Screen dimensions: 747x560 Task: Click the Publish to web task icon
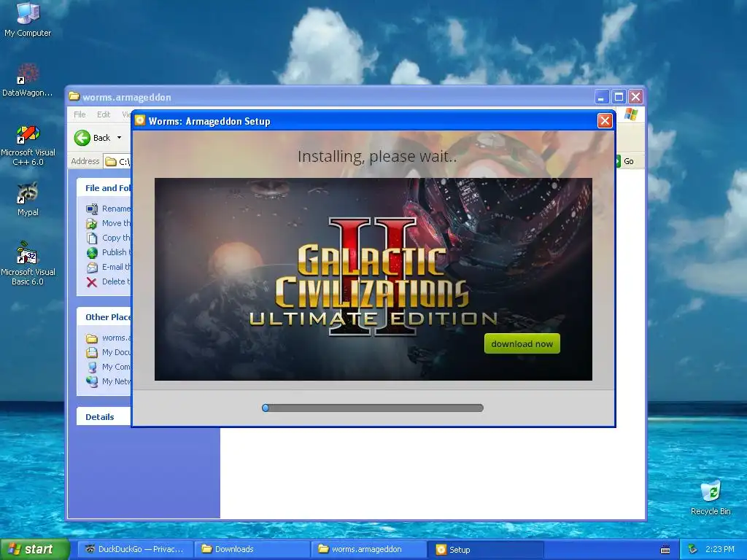coord(92,253)
